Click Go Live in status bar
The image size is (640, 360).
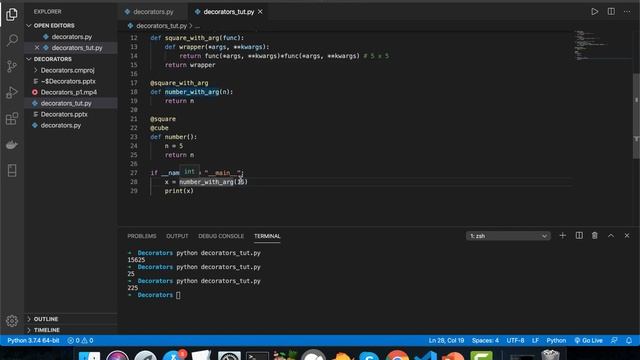click(588, 340)
